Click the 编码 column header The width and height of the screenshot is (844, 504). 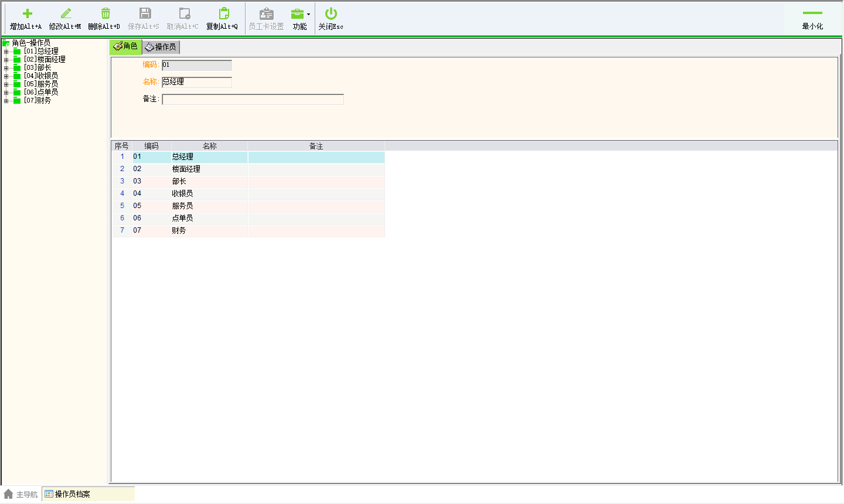152,146
